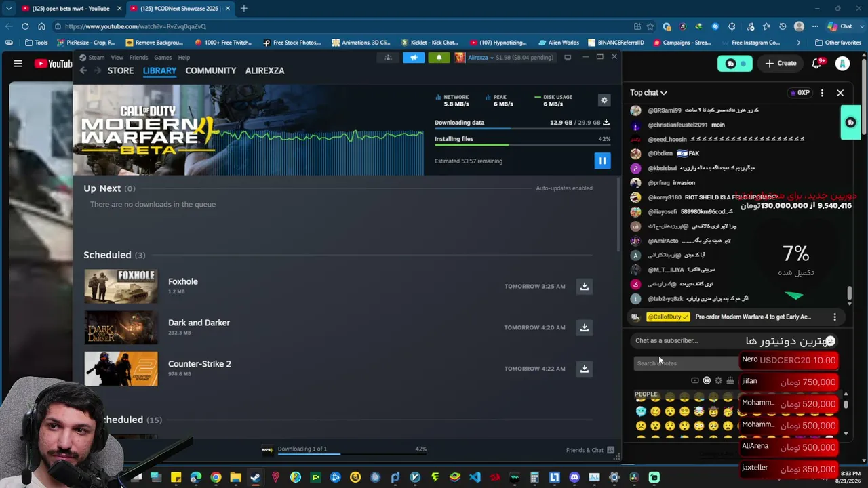Click the Installing files progress bar
The width and height of the screenshot is (868, 488).
pyautogui.click(x=522, y=144)
